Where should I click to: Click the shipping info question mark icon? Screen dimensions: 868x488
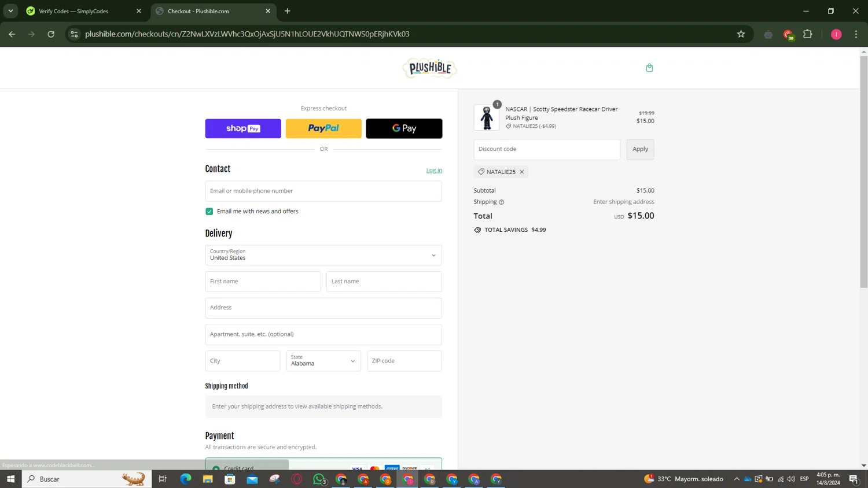click(502, 202)
